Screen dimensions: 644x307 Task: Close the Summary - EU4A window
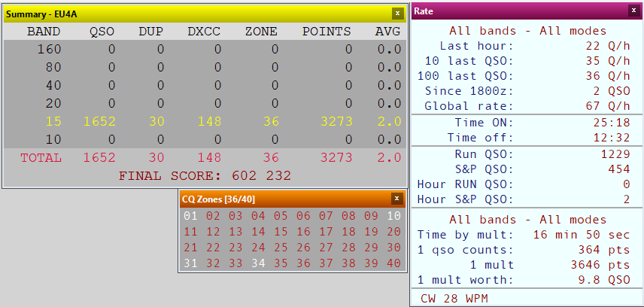click(x=397, y=13)
